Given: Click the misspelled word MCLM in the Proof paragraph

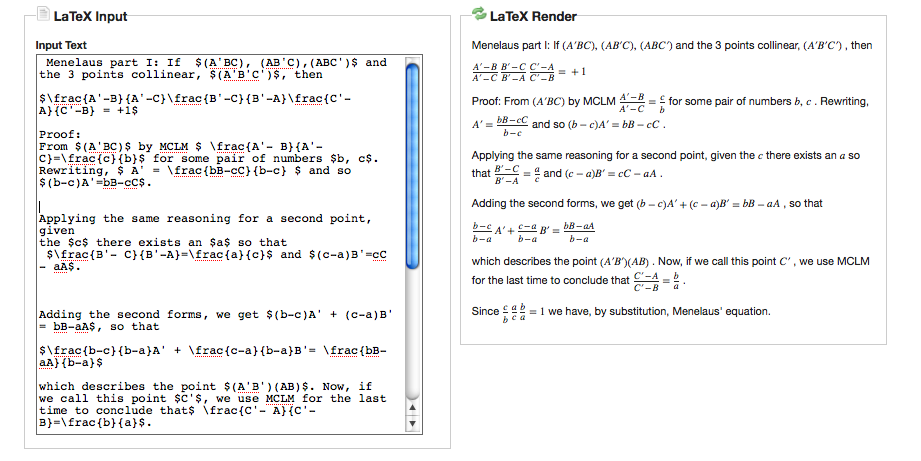Looking at the screenshot, I should [x=174, y=146].
